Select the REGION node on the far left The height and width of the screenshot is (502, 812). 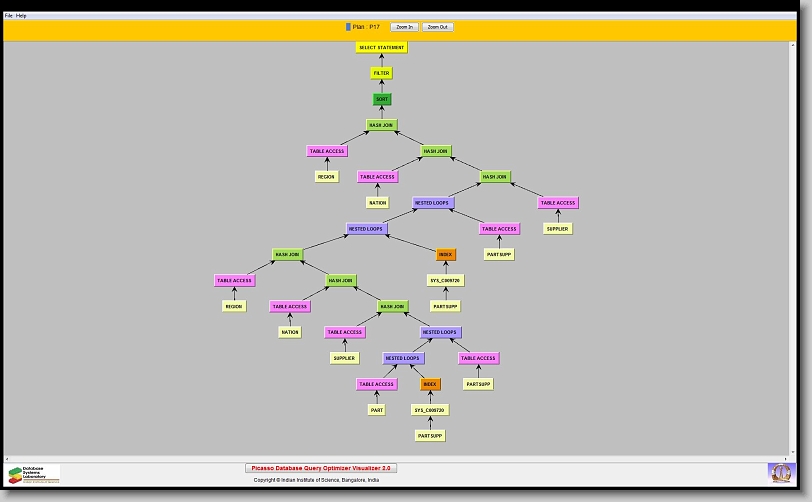pos(234,307)
